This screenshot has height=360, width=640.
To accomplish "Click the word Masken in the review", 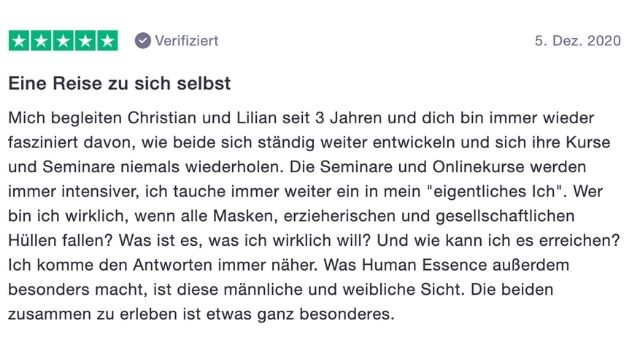I will [x=245, y=216].
